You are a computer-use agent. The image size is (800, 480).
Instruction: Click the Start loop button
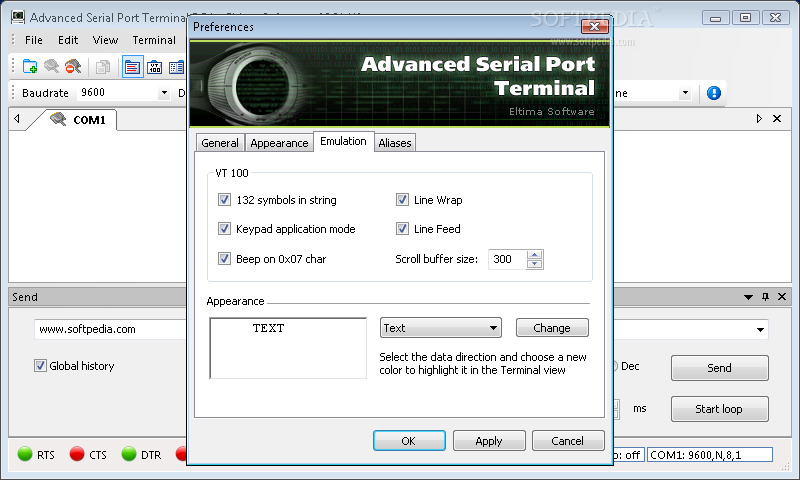(x=719, y=409)
